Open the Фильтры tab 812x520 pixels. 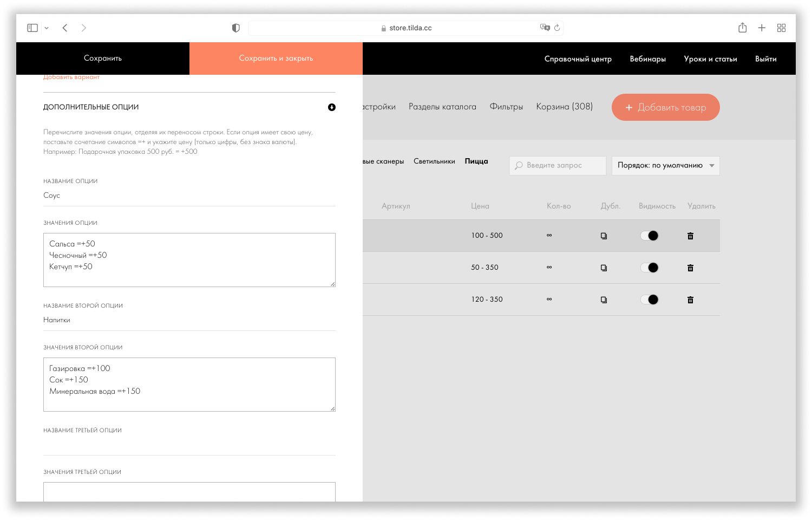coord(506,107)
